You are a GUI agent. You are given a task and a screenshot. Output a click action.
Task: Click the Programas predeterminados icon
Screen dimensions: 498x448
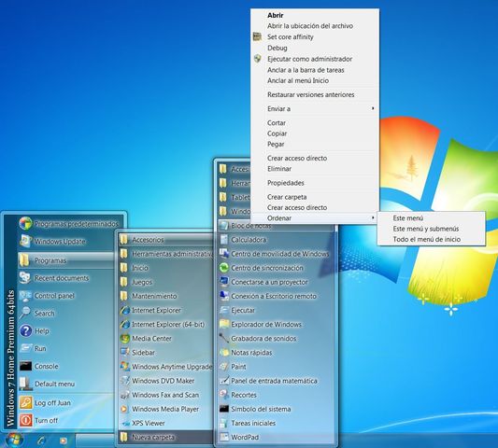pyautogui.click(x=25, y=223)
